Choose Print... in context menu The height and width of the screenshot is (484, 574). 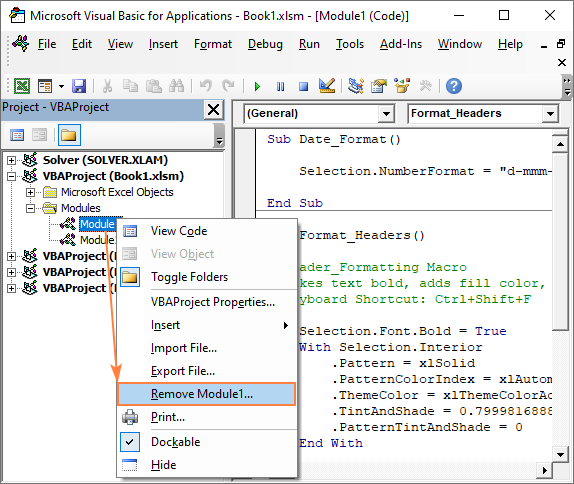[207, 417]
